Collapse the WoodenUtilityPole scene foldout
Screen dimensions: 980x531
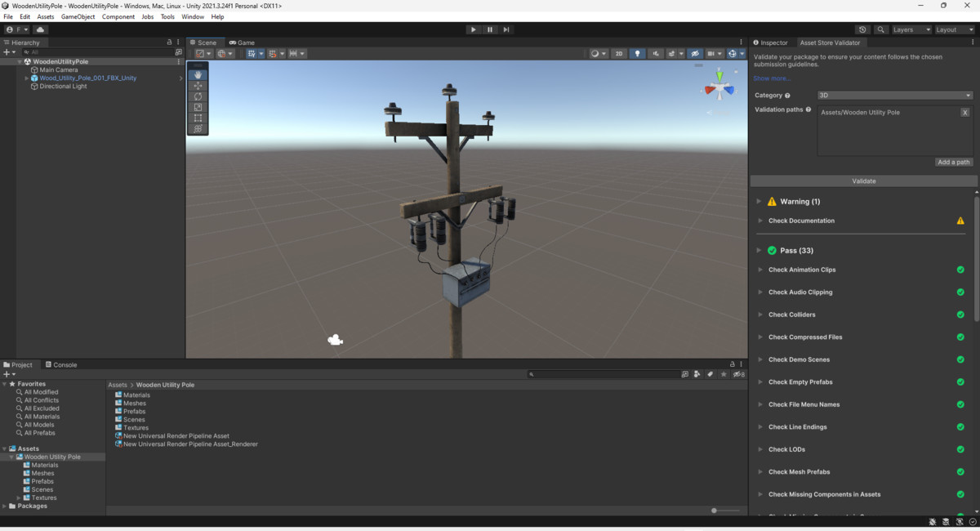[20, 62]
